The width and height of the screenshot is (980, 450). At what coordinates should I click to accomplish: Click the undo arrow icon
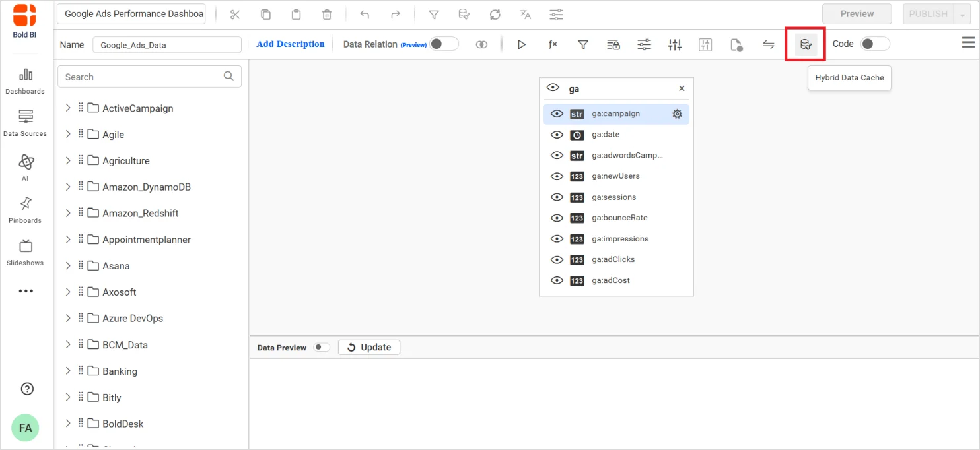click(x=365, y=14)
